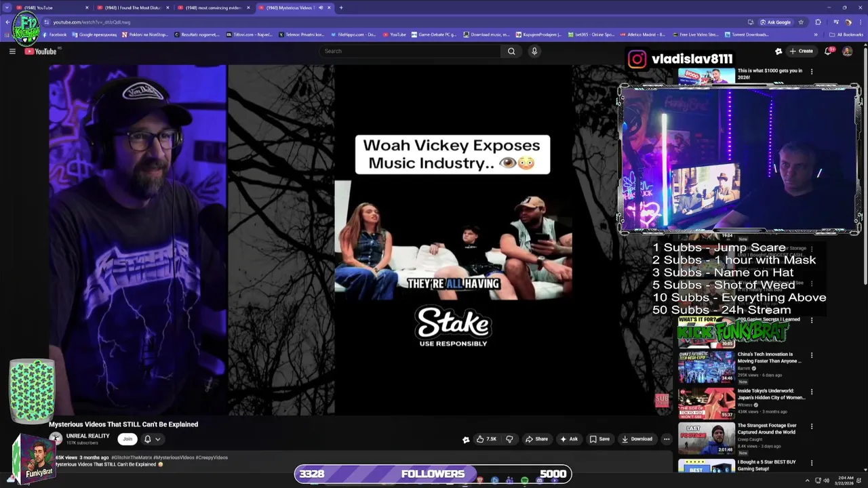Click the UNREAL REALITY channel name

pos(87,436)
